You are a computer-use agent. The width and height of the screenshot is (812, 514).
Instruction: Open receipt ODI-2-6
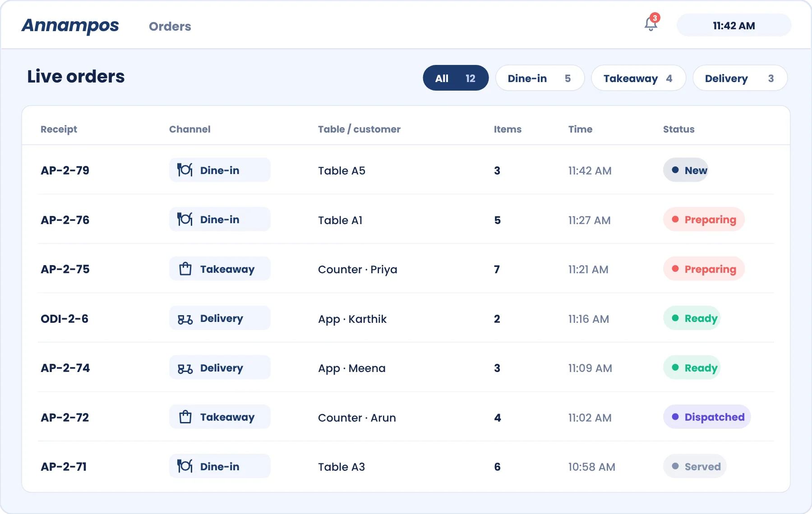click(65, 319)
